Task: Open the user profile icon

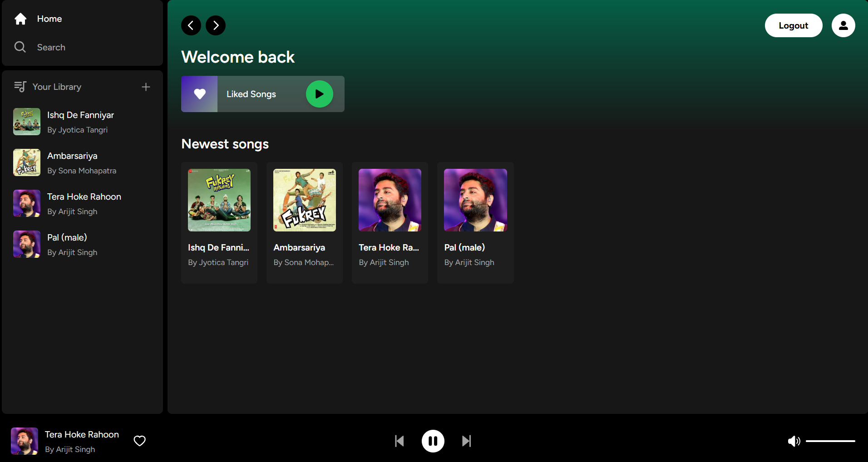Action: tap(843, 25)
